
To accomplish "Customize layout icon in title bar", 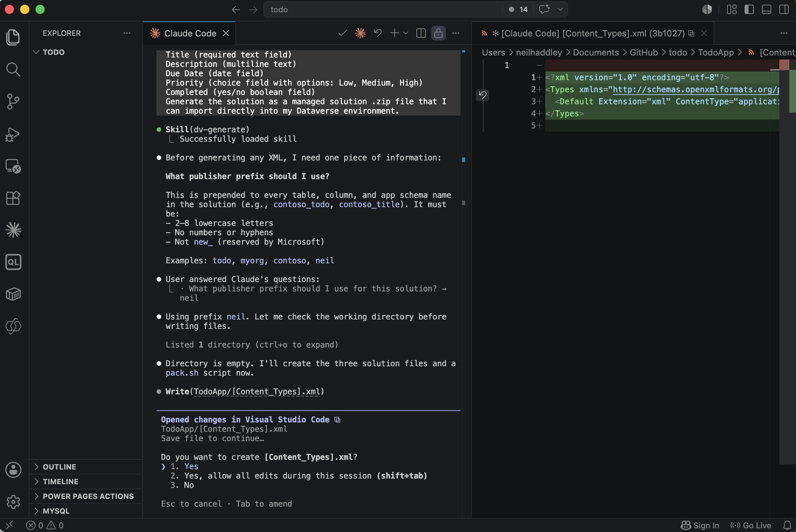I will (x=732, y=9).
